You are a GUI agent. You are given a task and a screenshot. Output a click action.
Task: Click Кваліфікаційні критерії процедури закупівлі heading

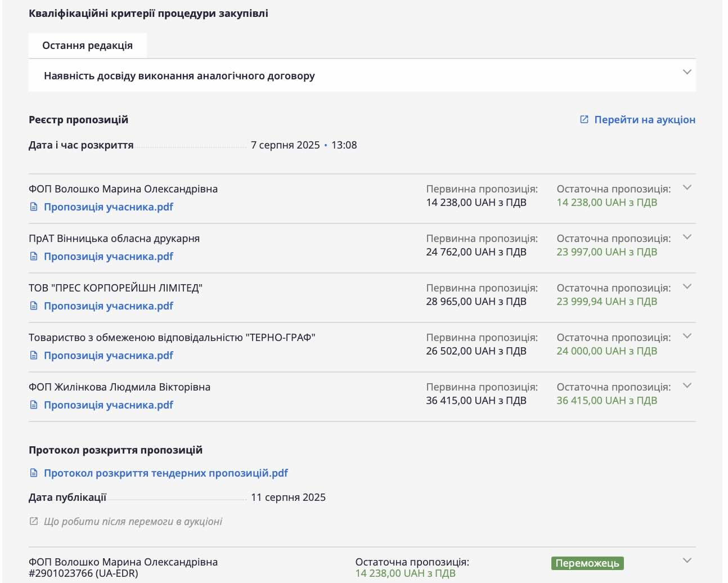click(x=149, y=14)
